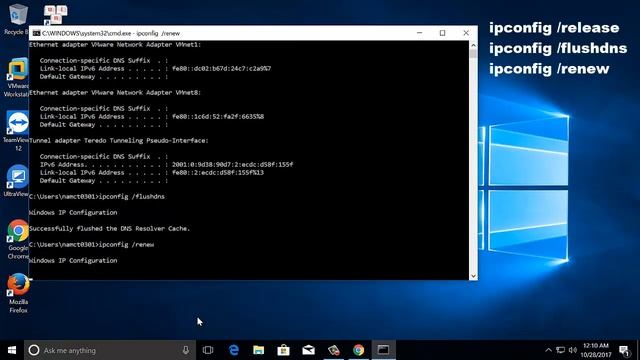Click the scroll down arrow in Command Prompt
The width and height of the screenshot is (640, 360).
click(x=473, y=276)
